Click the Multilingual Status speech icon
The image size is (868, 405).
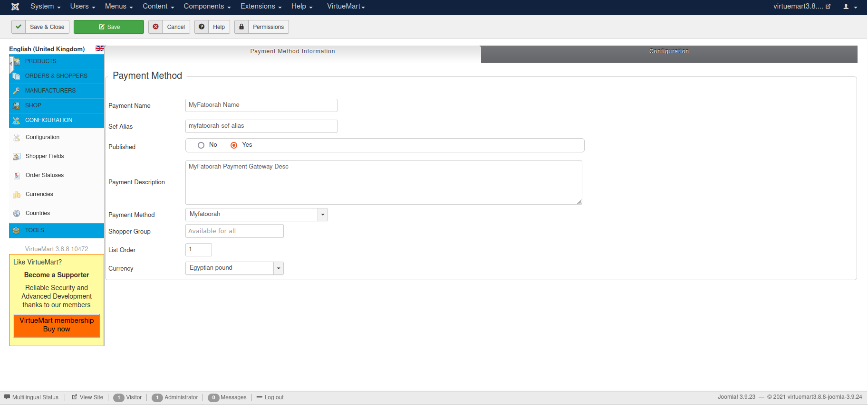(7, 397)
